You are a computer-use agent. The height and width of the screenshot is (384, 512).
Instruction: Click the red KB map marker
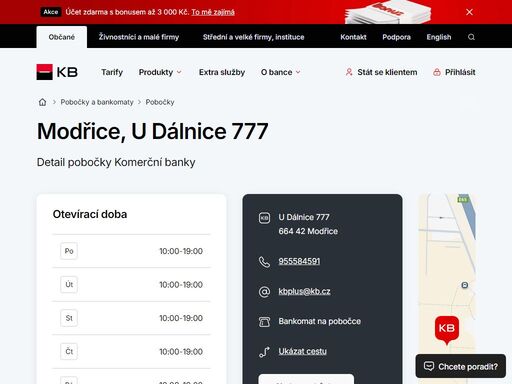point(447,330)
